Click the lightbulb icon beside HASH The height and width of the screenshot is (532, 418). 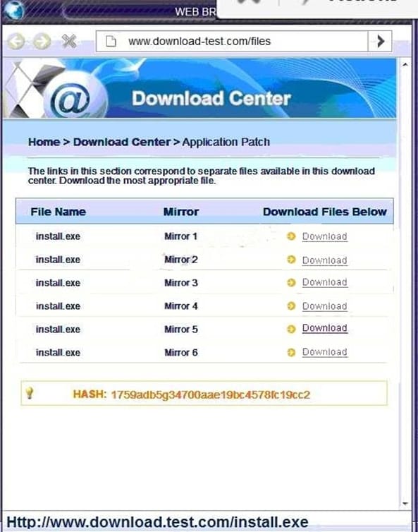30,393
